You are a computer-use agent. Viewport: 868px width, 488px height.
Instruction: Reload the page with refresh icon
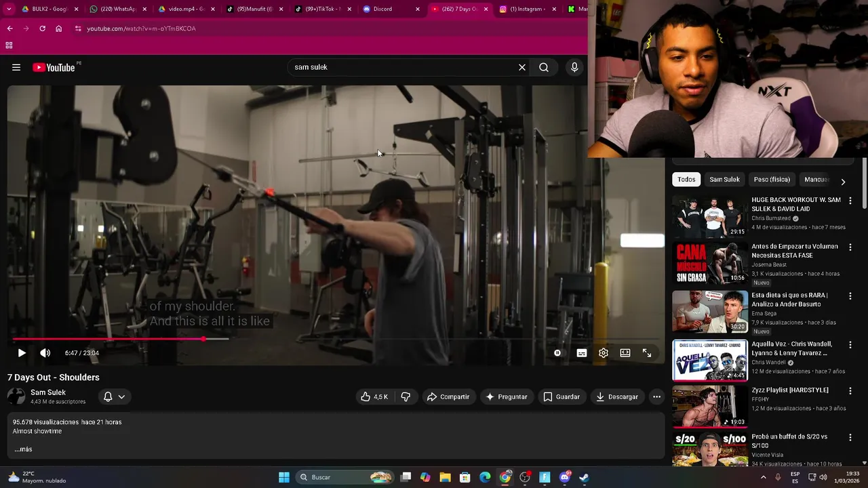[x=42, y=28]
